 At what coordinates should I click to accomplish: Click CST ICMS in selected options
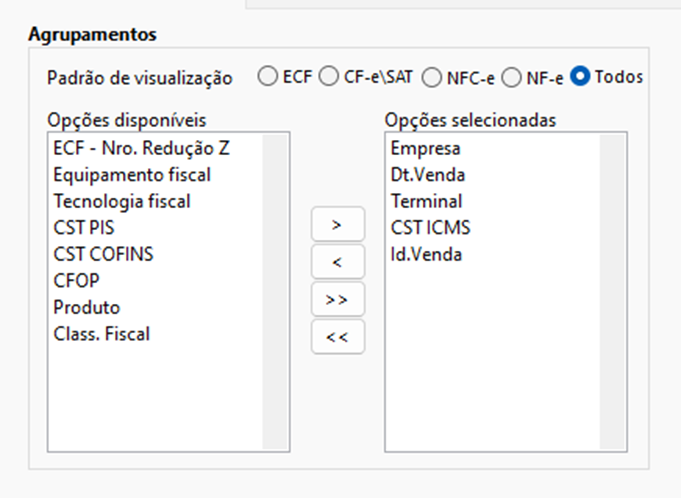click(431, 228)
